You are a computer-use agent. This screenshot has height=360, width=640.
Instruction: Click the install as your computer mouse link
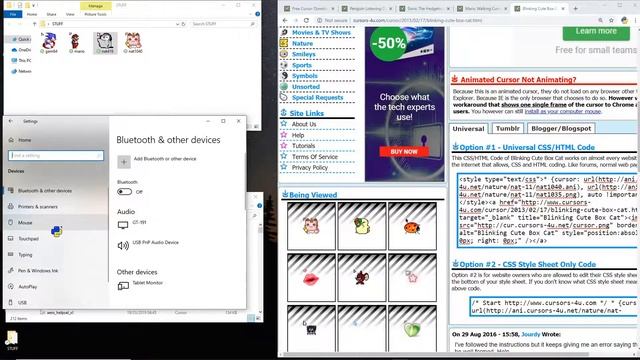click(562, 111)
